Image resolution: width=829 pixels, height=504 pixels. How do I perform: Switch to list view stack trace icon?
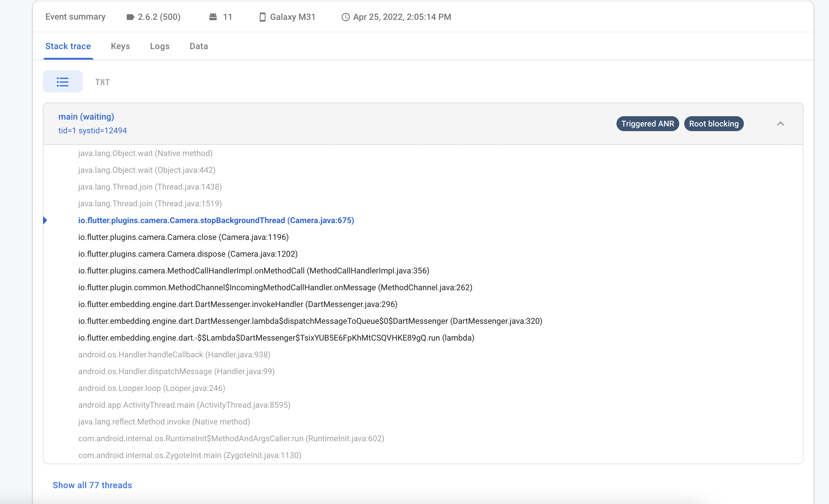pos(62,82)
